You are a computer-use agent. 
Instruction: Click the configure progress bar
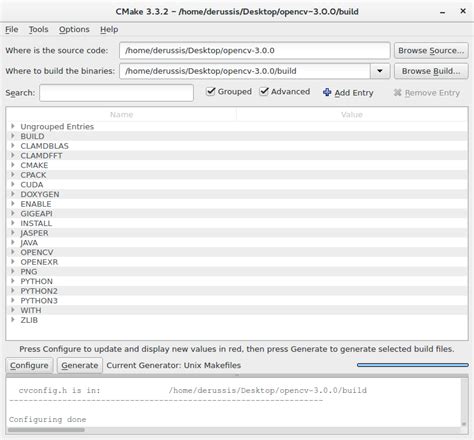tap(413, 365)
